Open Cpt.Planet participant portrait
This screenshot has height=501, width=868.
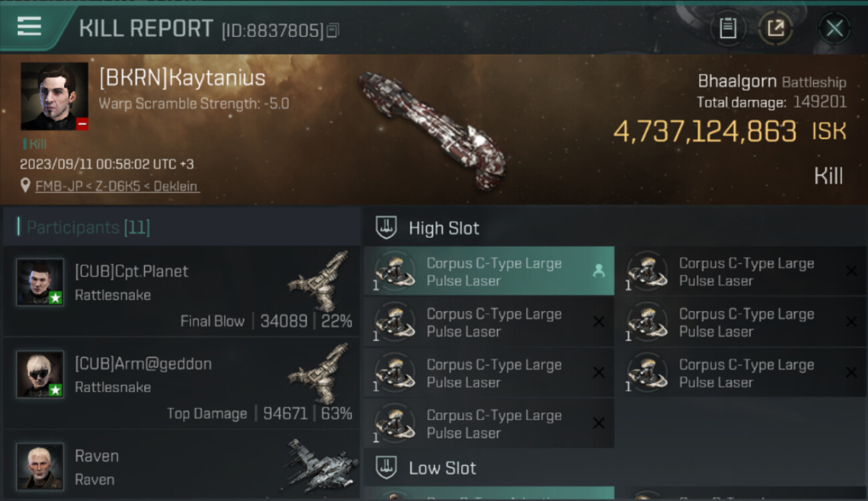coord(40,282)
